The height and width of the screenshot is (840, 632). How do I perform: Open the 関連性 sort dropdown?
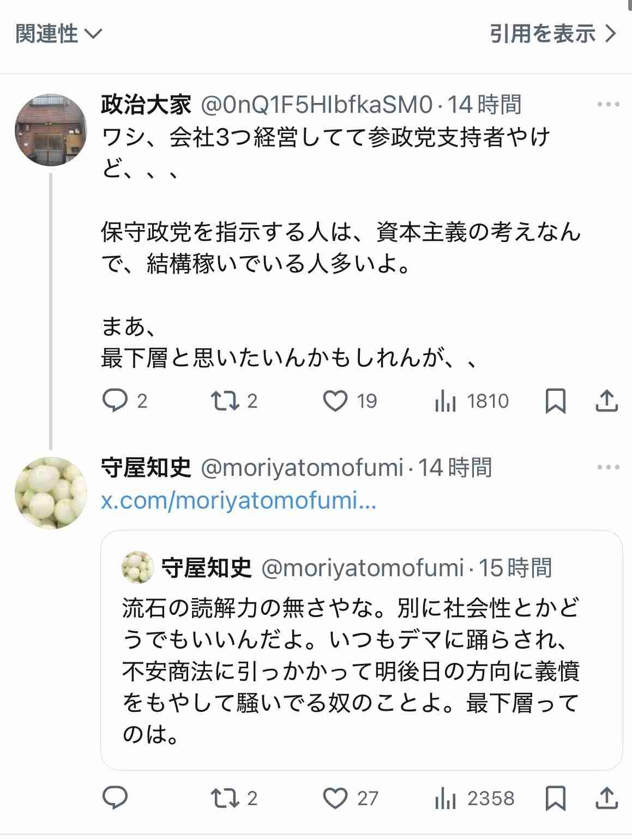click(58, 34)
